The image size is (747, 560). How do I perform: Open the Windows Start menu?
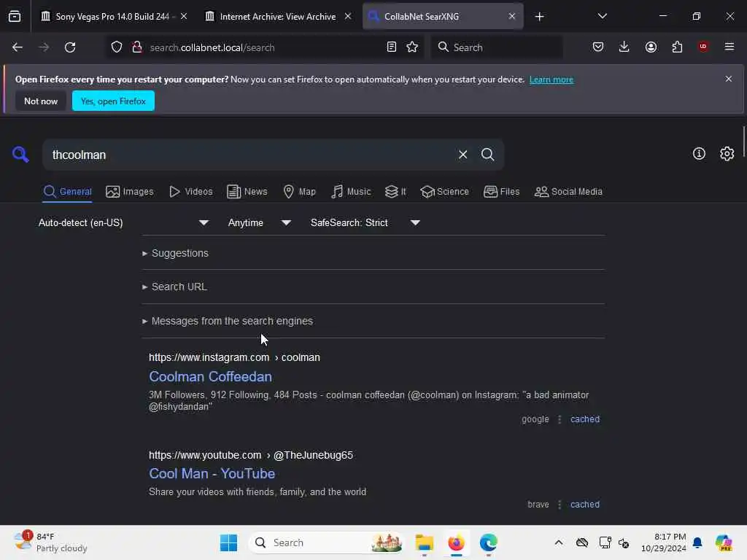click(x=228, y=542)
